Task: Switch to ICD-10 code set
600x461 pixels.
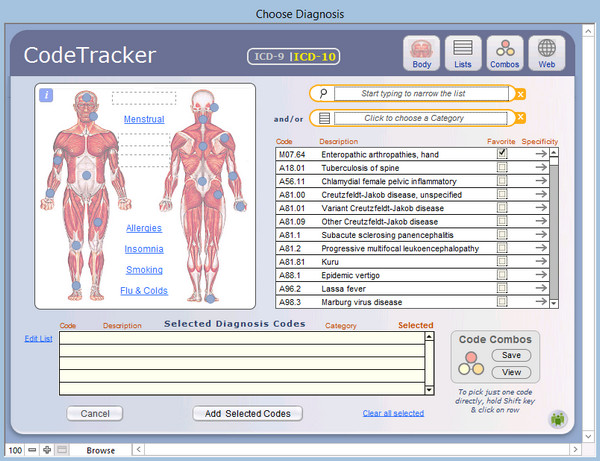Action: 315,57
